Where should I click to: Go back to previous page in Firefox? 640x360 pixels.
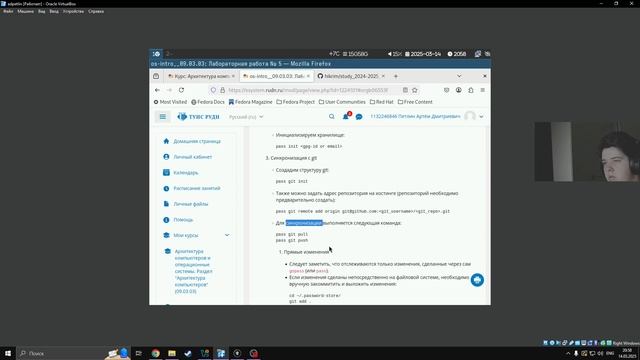pos(157,90)
